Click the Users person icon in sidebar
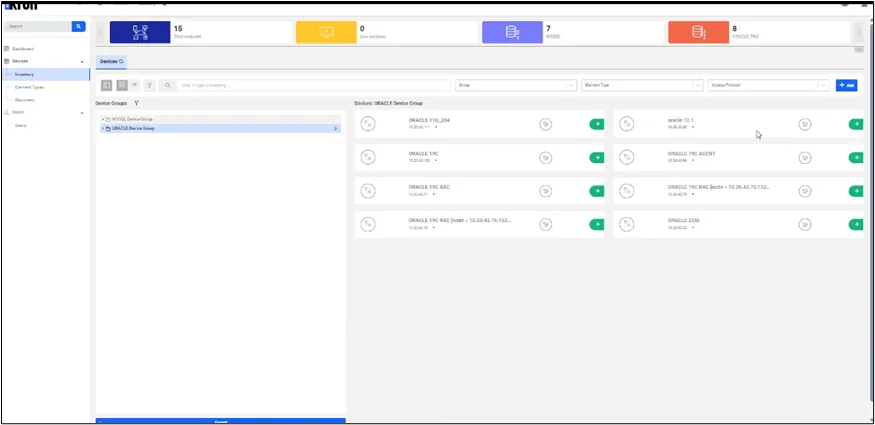This screenshot has width=875, height=425. [x=7, y=112]
